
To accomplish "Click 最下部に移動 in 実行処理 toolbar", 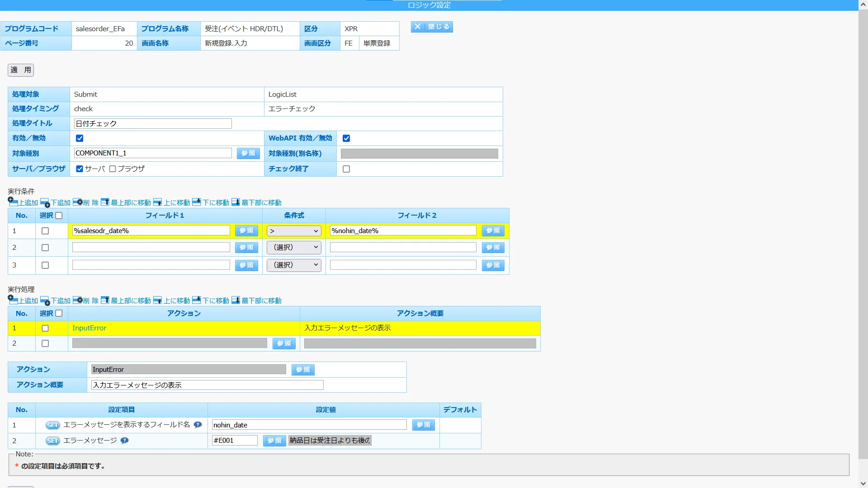I will coord(256,300).
